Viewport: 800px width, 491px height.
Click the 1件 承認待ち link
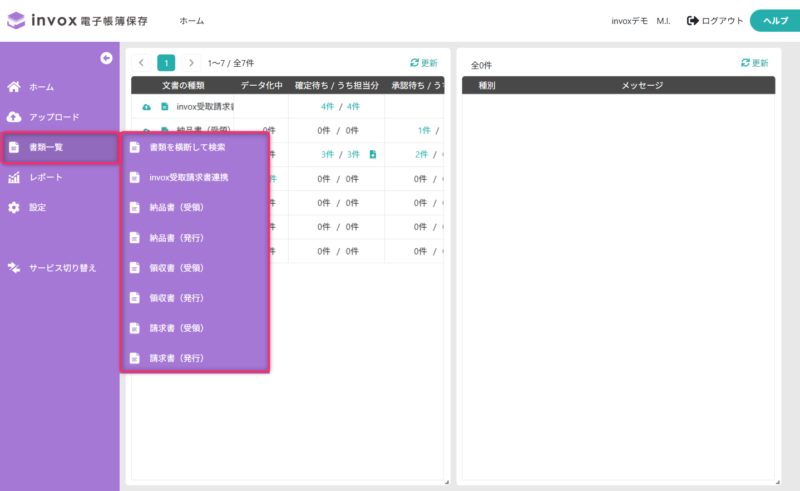424,130
